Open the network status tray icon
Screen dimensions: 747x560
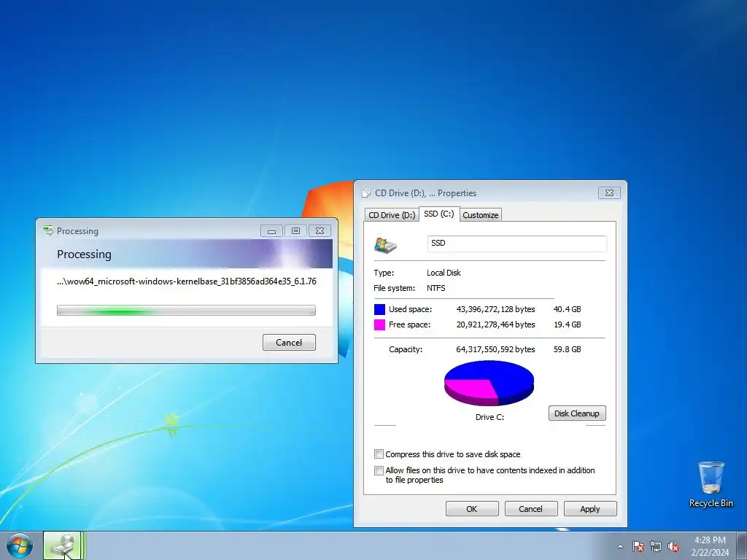pos(656,546)
